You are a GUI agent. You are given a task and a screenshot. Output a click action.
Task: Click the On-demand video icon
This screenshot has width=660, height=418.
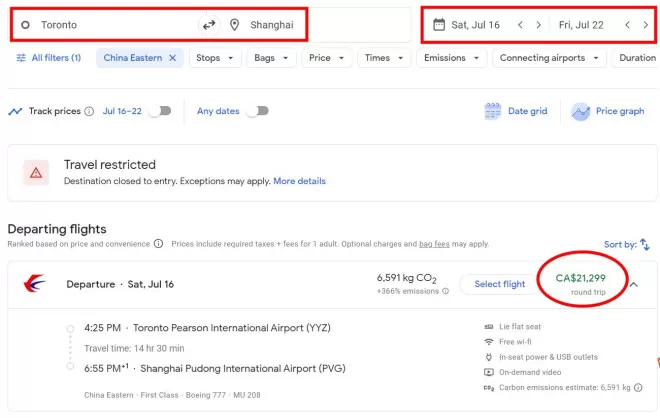pyautogui.click(x=489, y=372)
